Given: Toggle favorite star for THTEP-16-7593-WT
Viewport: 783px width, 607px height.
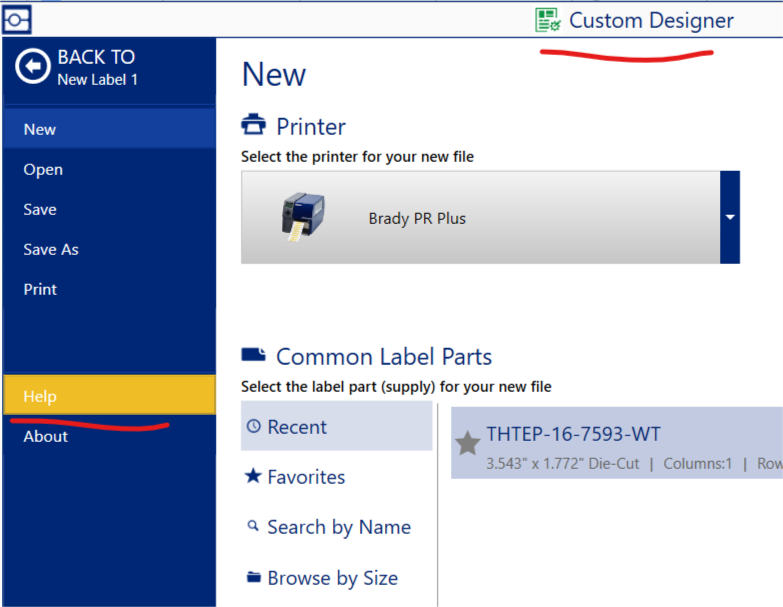Looking at the screenshot, I should click(x=468, y=443).
